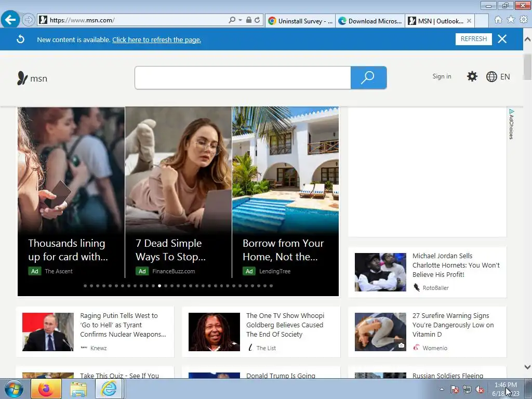
Task: Switch to the Download Microsoft tab
Action: click(370, 21)
